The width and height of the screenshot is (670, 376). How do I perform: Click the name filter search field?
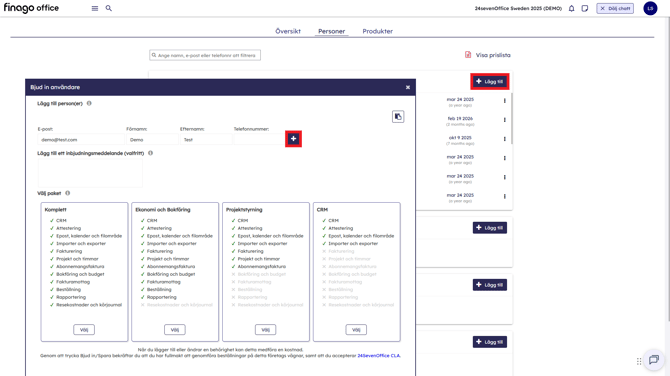pyautogui.click(x=205, y=55)
